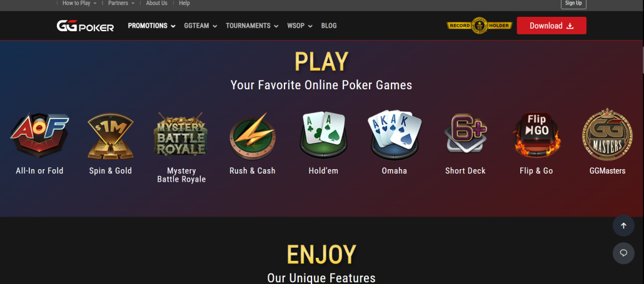Screen dimensions: 644x284
Task: Select the Omaha four-card icon
Action: tap(395, 135)
